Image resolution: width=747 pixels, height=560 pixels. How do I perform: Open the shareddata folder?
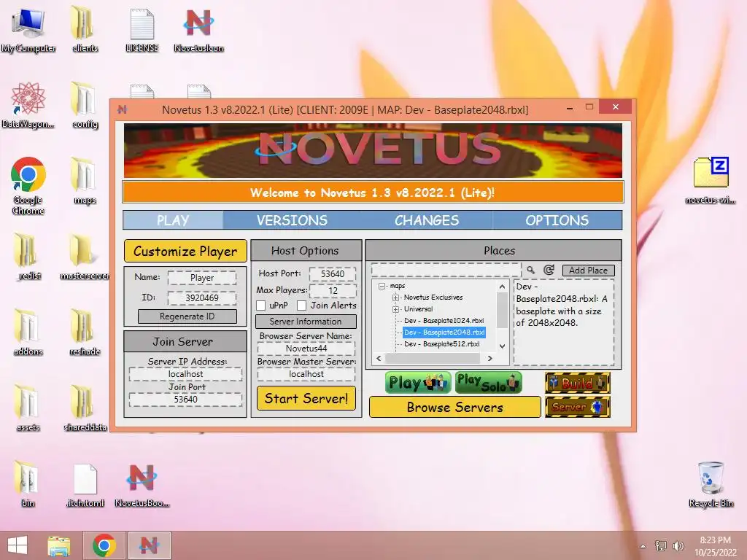[x=85, y=408]
